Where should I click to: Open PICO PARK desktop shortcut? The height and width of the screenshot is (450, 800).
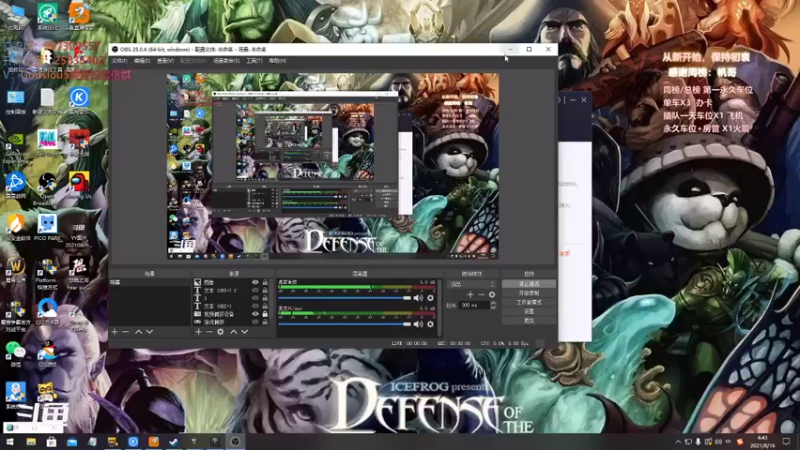point(47,228)
